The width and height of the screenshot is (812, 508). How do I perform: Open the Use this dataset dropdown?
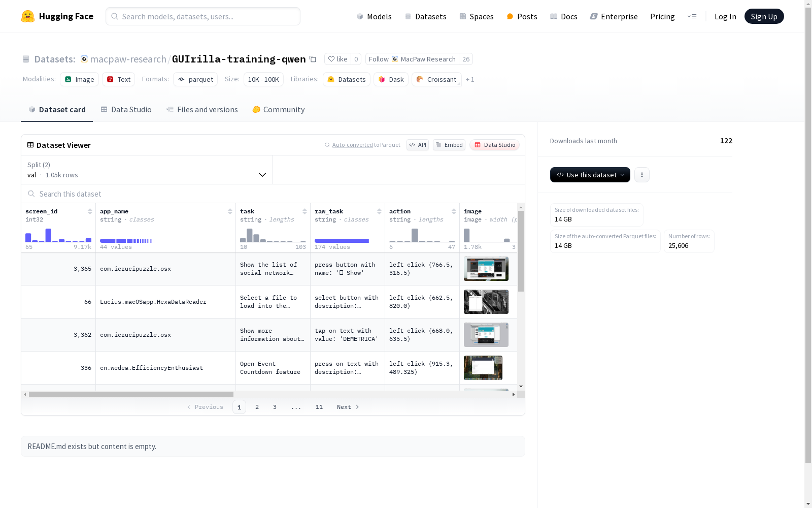pyautogui.click(x=590, y=175)
